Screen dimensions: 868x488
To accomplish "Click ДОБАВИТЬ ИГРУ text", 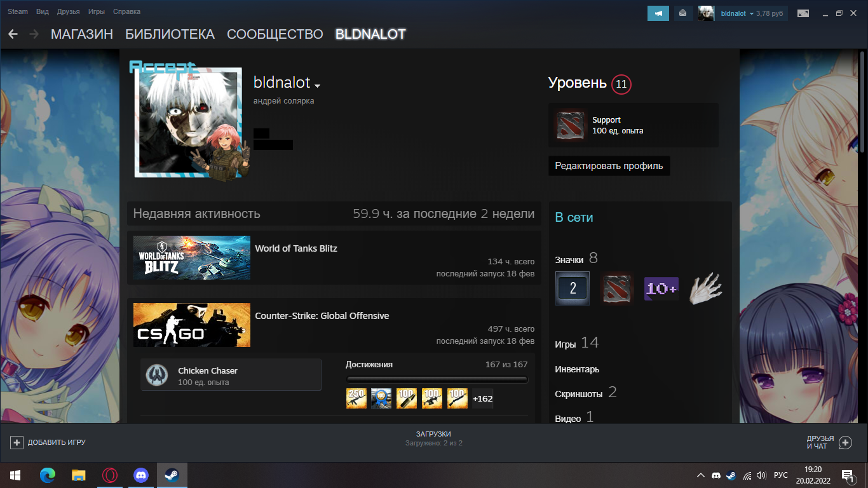I will 57,442.
